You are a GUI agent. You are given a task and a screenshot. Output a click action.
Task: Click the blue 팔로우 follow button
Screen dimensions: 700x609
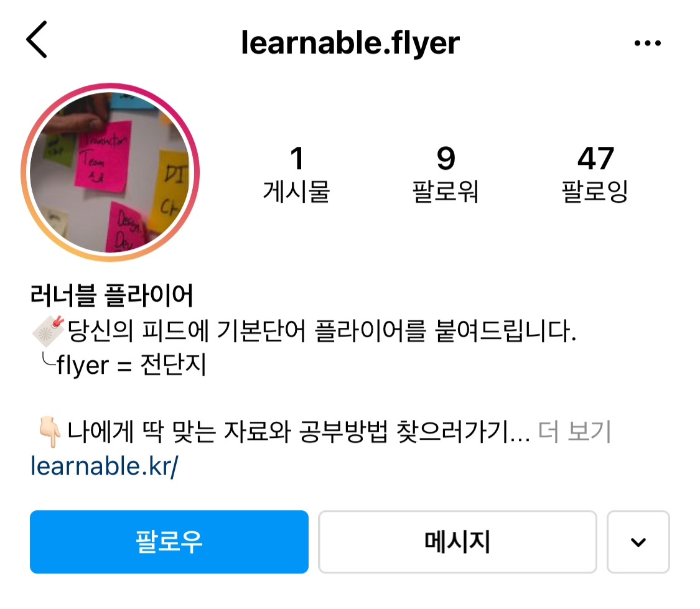(169, 542)
